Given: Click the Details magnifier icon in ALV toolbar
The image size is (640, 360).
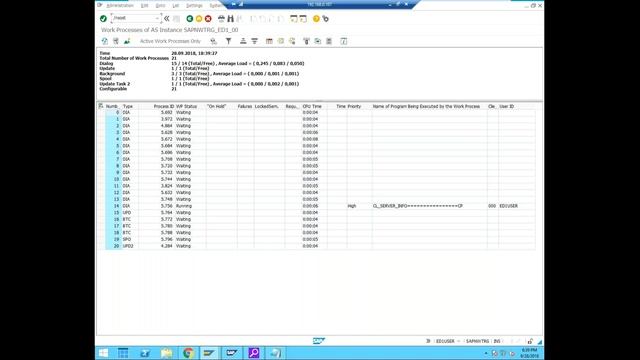Looking at the screenshot, I should click(x=213, y=41).
